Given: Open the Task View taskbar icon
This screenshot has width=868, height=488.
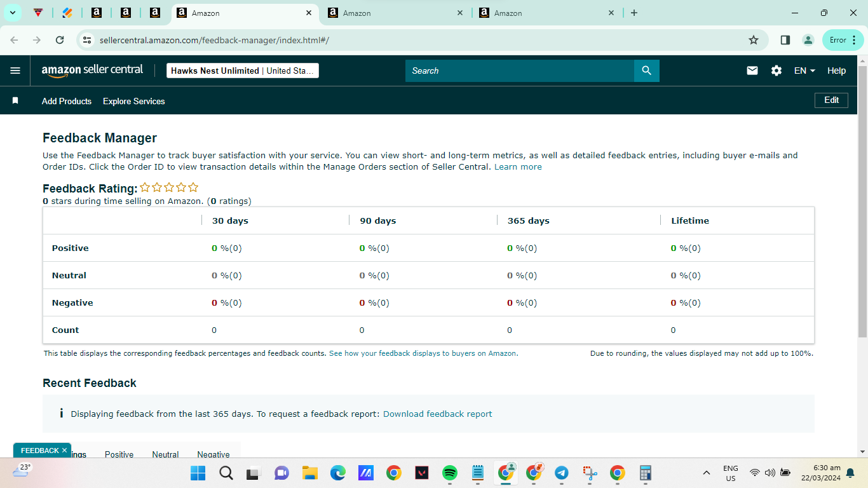Looking at the screenshot, I should pos(254,473).
